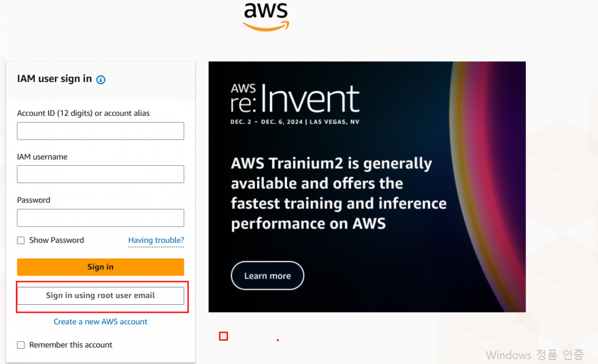Click the AWS re:Invent logo in banner
The width and height of the screenshot is (598, 364).
point(295,99)
